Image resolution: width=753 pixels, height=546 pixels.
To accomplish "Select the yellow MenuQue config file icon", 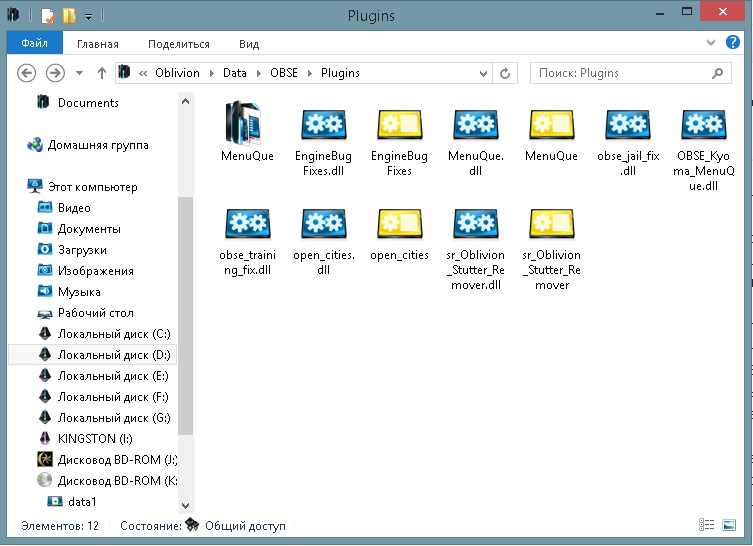I will 551,124.
